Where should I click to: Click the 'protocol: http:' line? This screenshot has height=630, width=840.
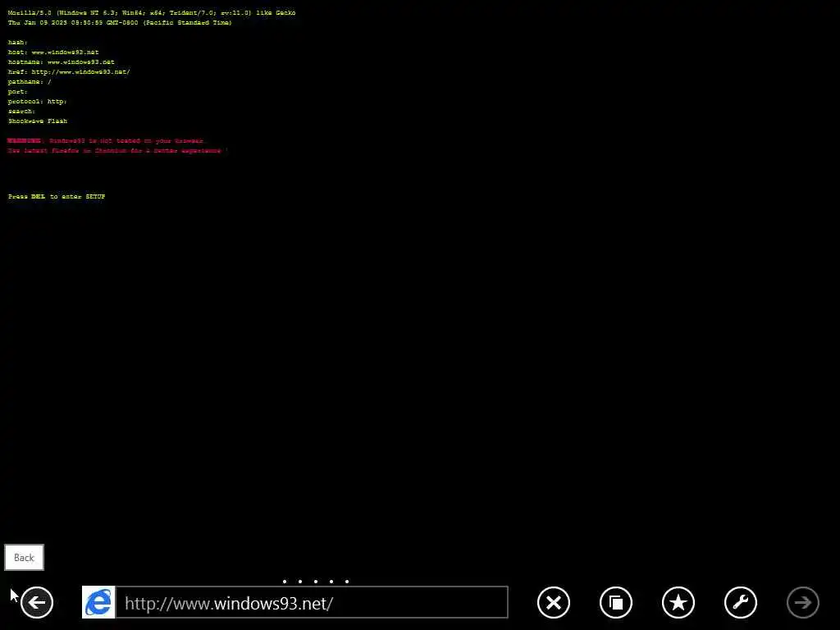(38, 101)
